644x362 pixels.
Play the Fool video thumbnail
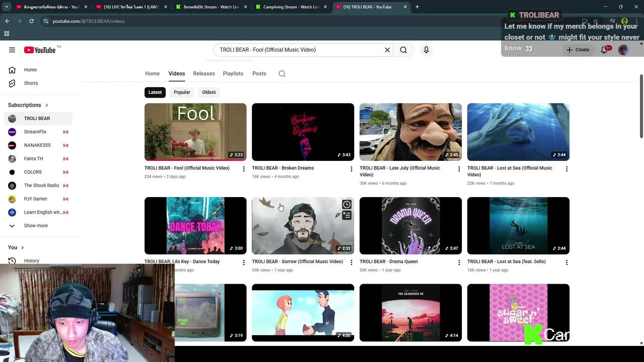(x=195, y=132)
